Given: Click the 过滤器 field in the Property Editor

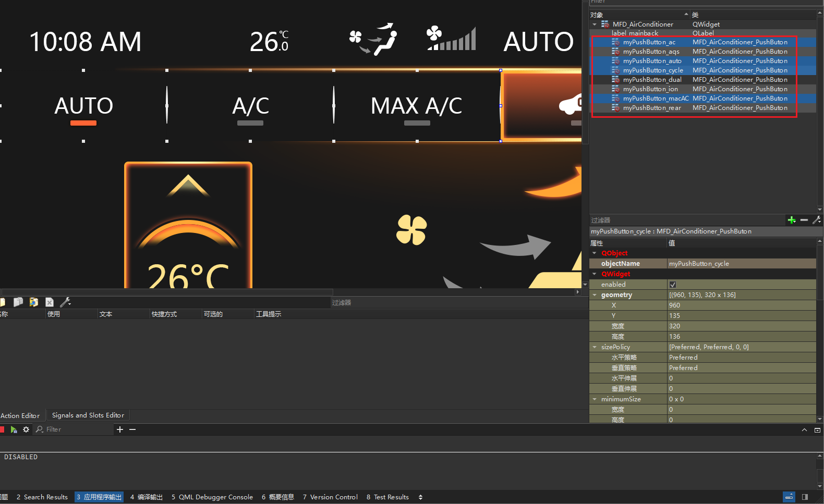Looking at the screenshot, I should [x=687, y=220].
